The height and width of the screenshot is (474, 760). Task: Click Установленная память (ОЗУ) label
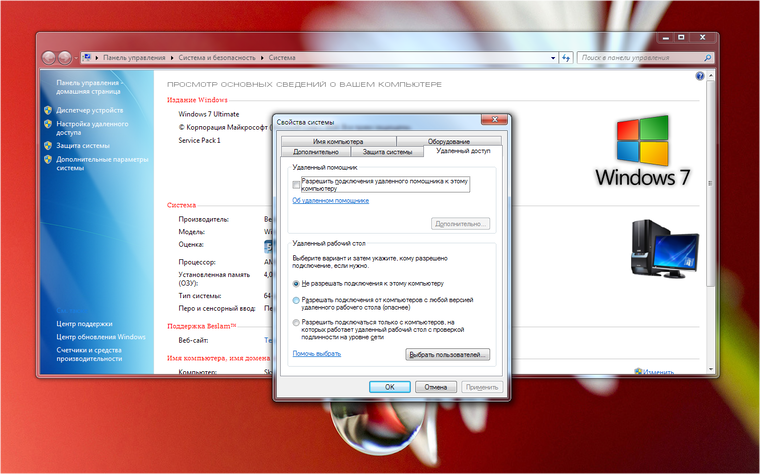214,279
